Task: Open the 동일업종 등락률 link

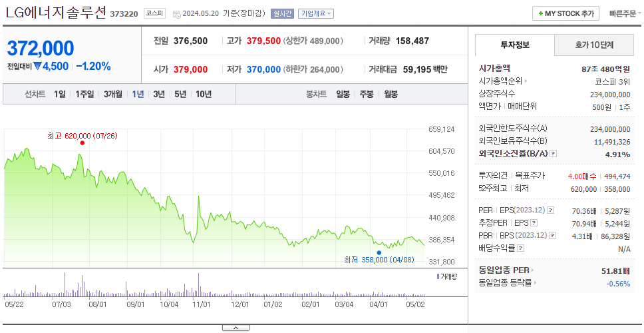Action: [505, 283]
